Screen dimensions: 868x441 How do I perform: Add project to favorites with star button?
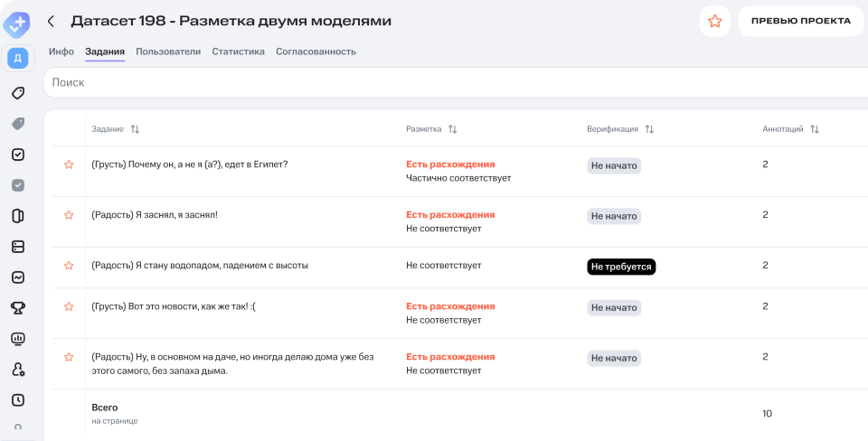(x=715, y=22)
